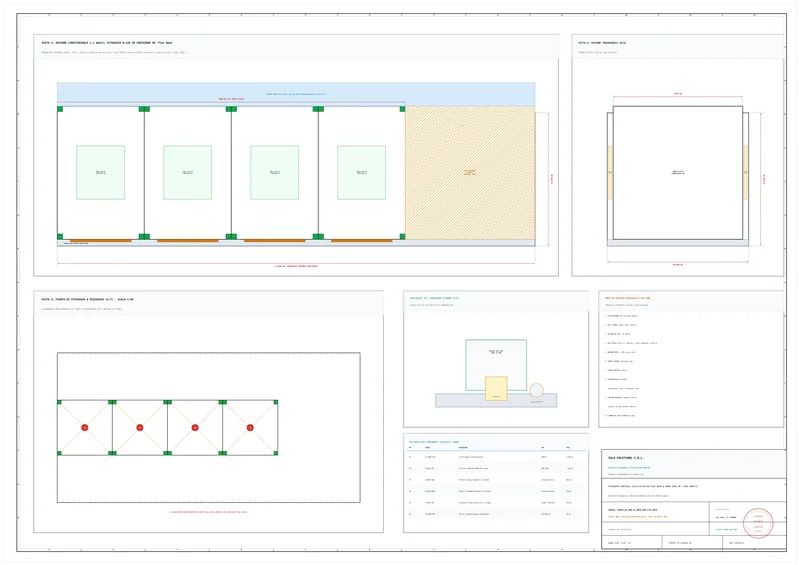Select the third light-green block in the longitudinal section
This screenshot has width=800, height=565.
click(x=274, y=173)
